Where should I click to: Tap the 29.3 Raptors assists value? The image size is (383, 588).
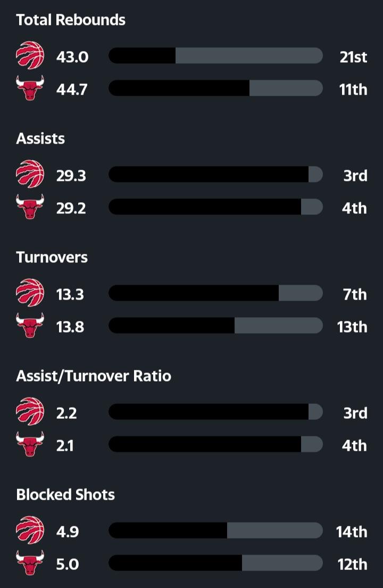click(x=71, y=175)
